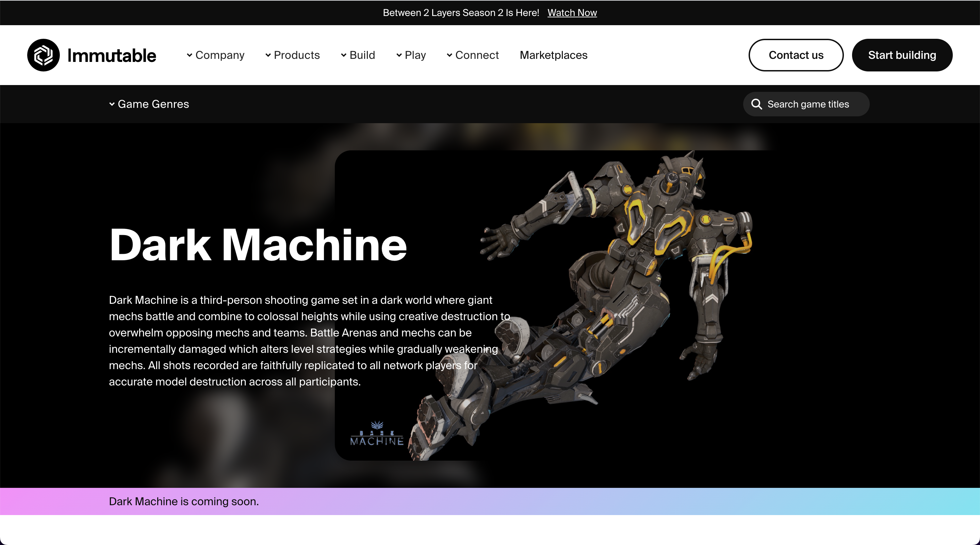This screenshot has height=545, width=980.
Task: Click 'Dark Machine is coming soon.' banner text
Action: [x=184, y=502]
